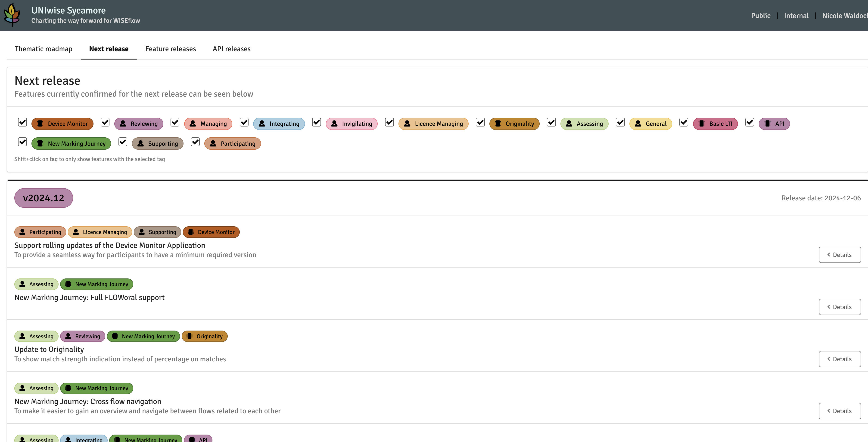This screenshot has width=868, height=442.
Task: Select 'Support rolling updates of the Device Monitor Application' title
Action: tap(109, 245)
